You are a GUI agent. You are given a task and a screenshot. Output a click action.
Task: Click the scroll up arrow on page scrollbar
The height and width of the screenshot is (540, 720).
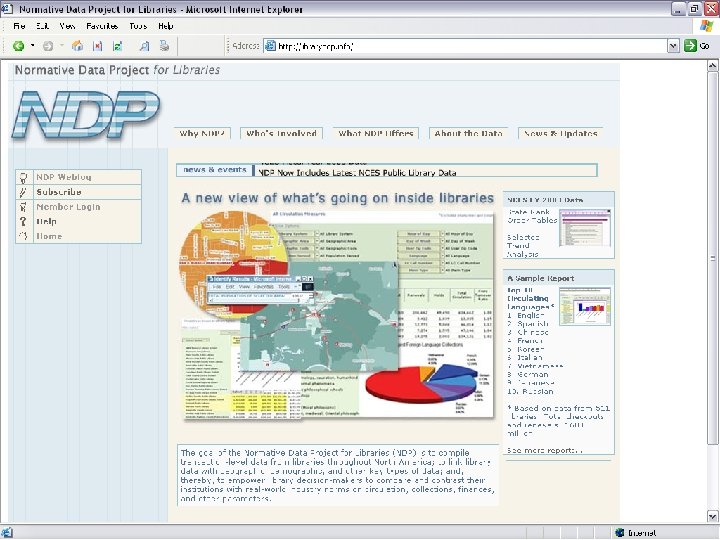(712, 66)
